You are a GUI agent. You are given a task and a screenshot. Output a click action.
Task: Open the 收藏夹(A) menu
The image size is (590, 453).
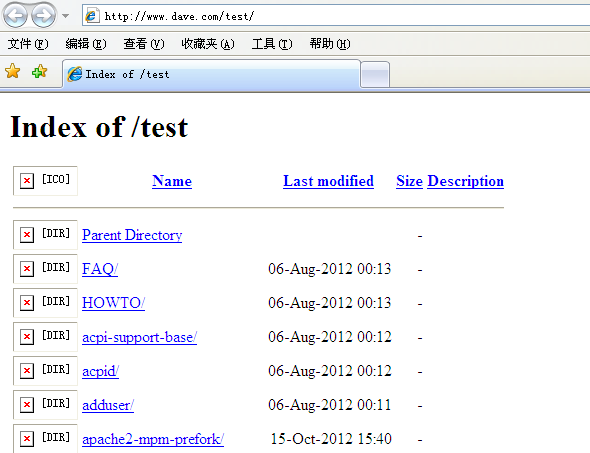(x=208, y=44)
